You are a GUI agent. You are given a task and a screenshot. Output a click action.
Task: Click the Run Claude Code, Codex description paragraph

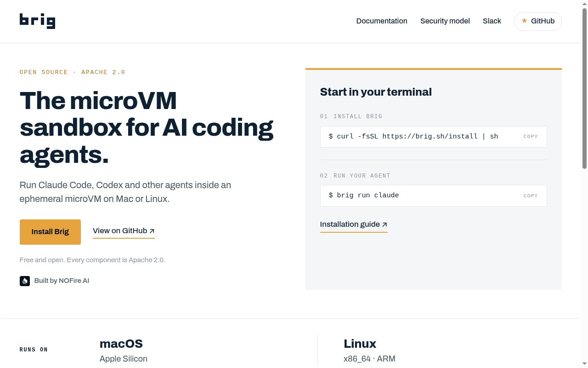(125, 192)
